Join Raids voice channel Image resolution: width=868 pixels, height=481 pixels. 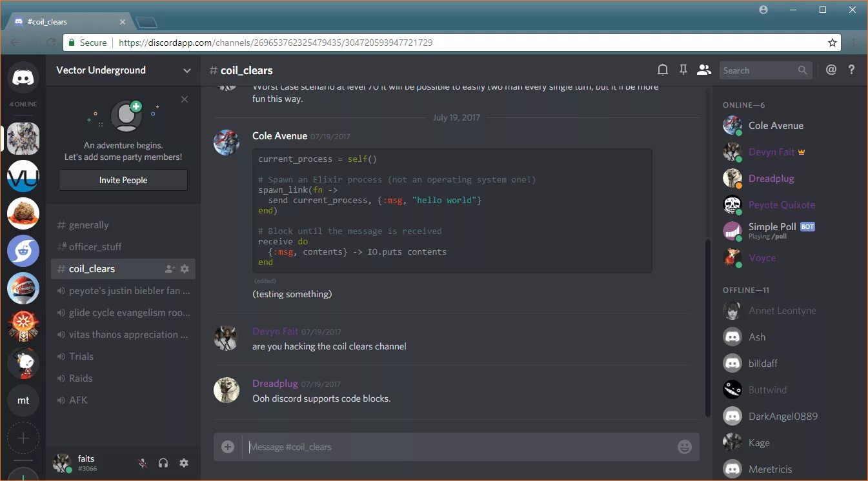pos(123,378)
